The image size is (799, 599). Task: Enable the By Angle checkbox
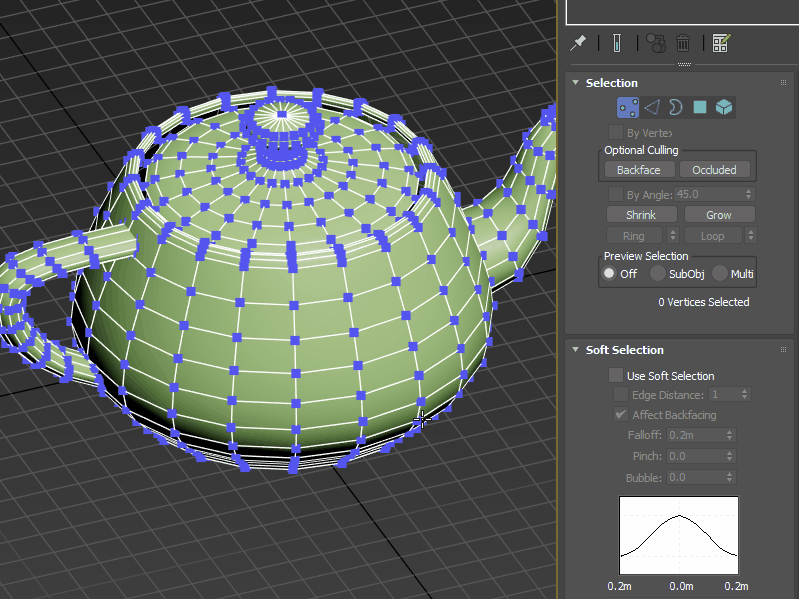tap(616, 194)
